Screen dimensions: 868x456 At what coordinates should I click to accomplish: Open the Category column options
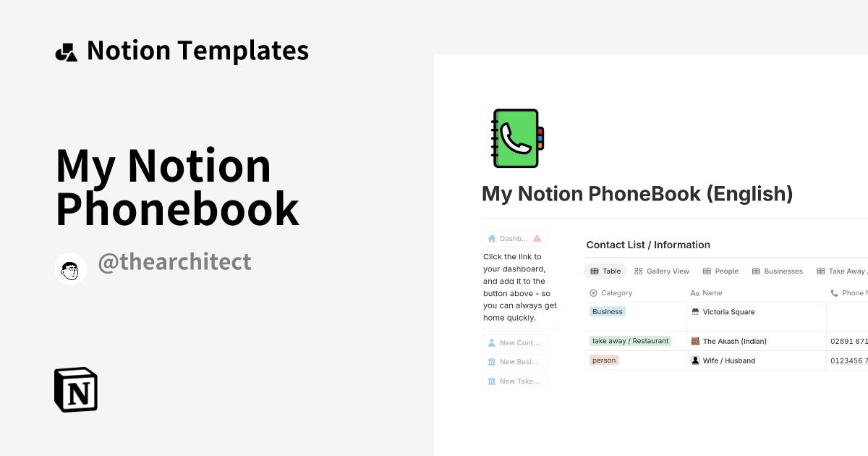point(611,292)
